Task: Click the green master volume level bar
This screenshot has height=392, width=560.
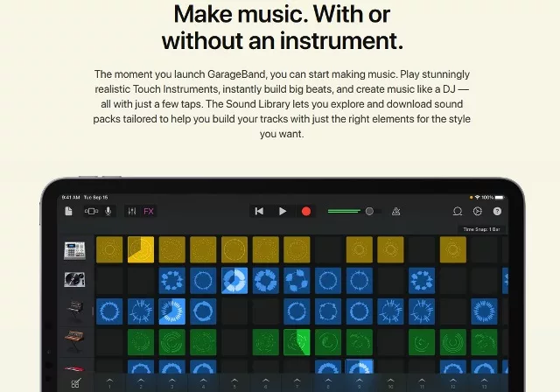Action: click(x=344, y=212)
